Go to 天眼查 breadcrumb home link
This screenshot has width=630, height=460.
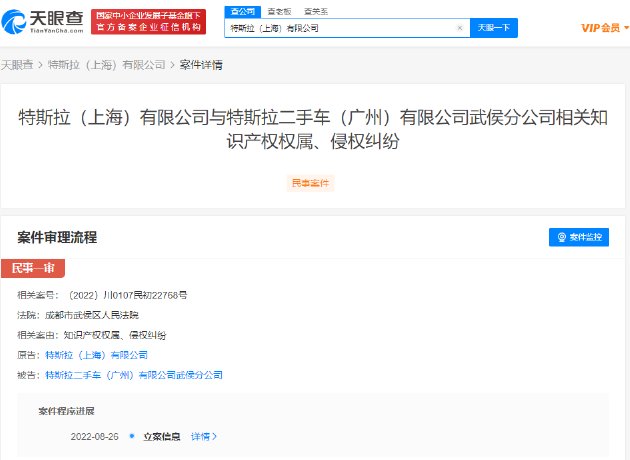click(x=17, y=65)
